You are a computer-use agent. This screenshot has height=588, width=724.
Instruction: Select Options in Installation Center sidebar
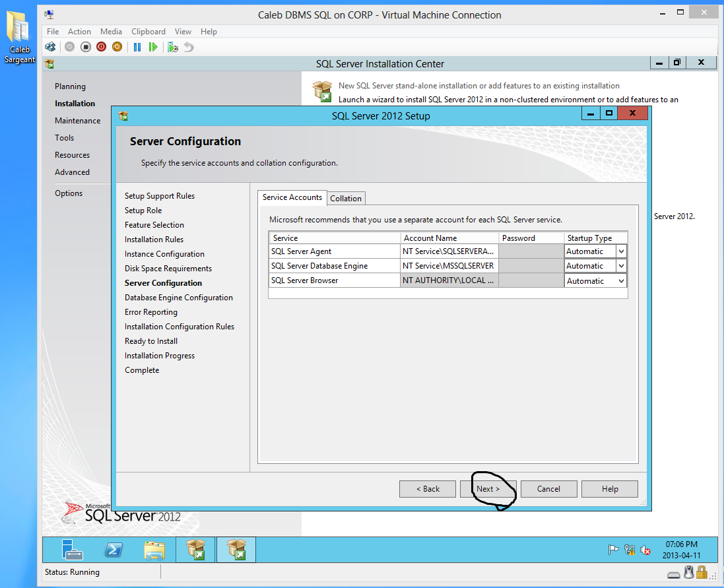tap(69, 193)
